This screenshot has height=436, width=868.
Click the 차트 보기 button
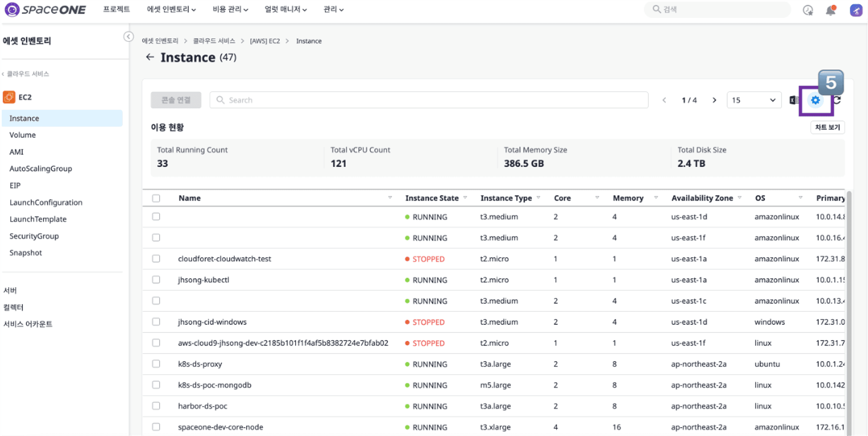[827, 127]
